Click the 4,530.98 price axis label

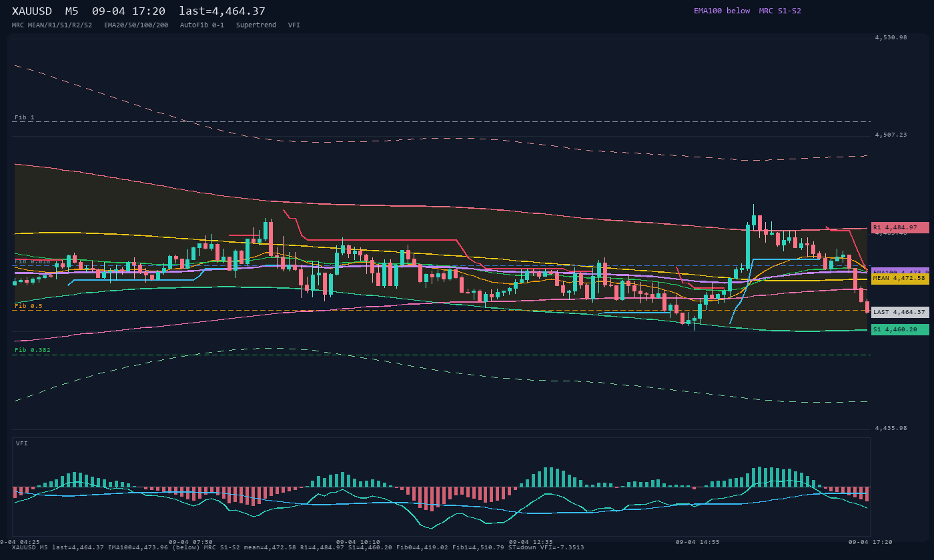pyautogui.click(x=891, y=37)
